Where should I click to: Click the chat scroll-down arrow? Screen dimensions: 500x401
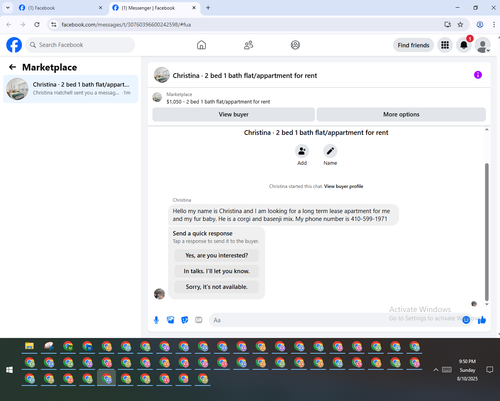coord(487,304)
